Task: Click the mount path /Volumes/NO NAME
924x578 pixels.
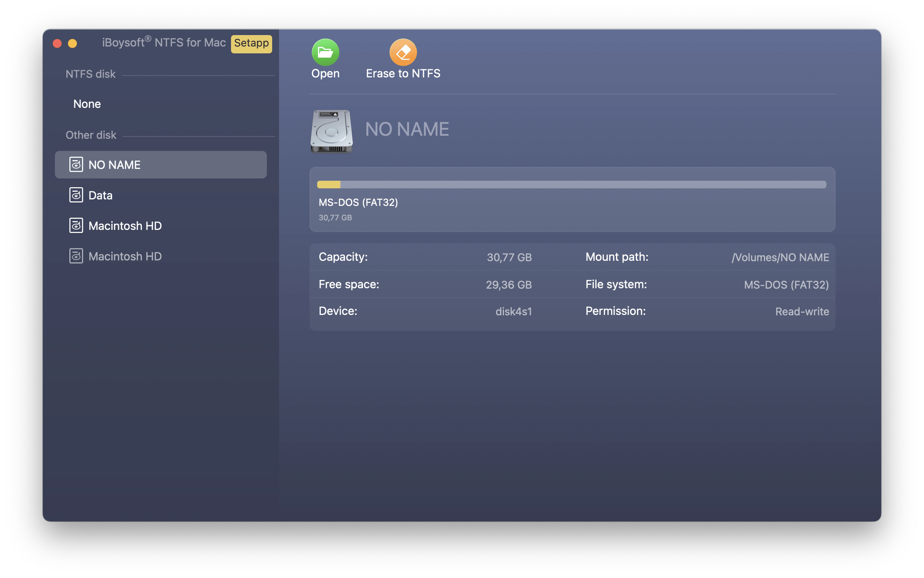Action: [780, 257]
